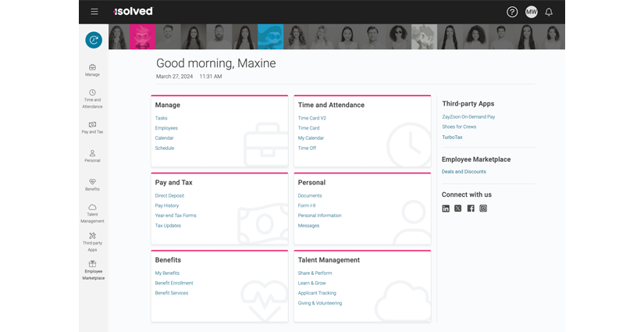Viewport: 644px width, 332px height.
Task: Open the notifications bell
Action: [549, 12]
